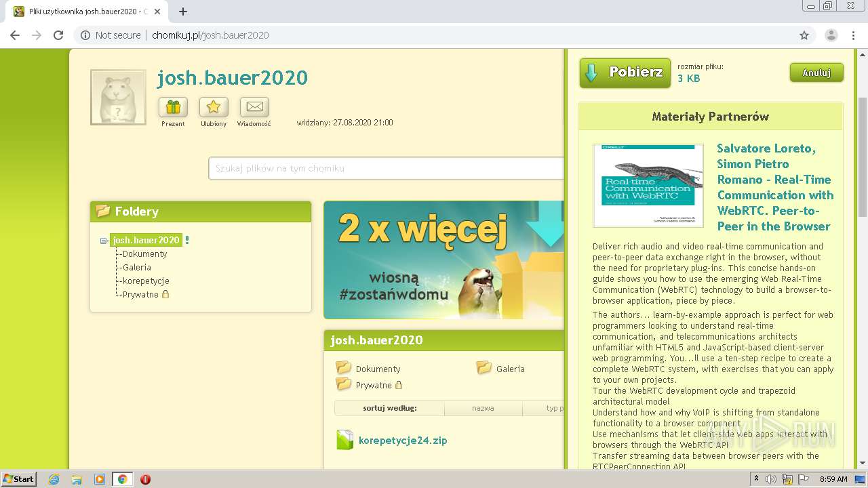868x488 pixels.
Task: Open the Chrome three-dot menu
Action: click(853, 35)
